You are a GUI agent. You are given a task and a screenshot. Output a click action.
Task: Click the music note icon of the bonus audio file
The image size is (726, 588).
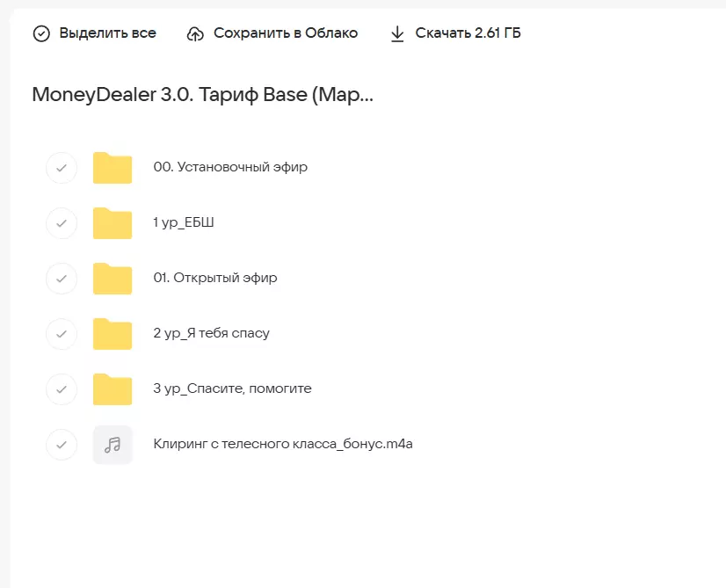[x=113, y=444]
